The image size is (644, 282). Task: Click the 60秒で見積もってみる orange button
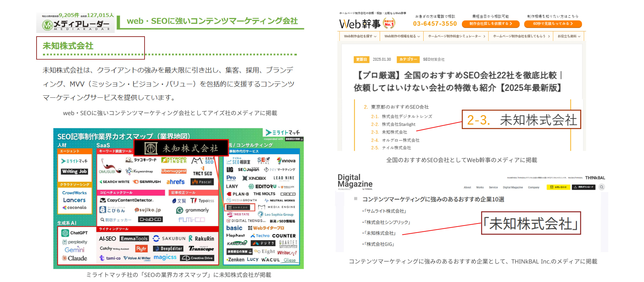click(x=553, y=24)
